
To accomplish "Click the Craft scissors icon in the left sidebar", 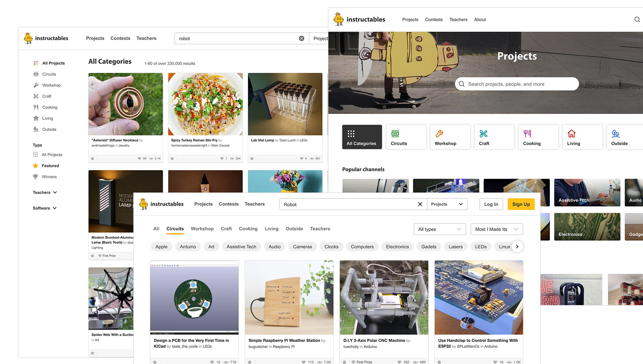I will 36,96.
